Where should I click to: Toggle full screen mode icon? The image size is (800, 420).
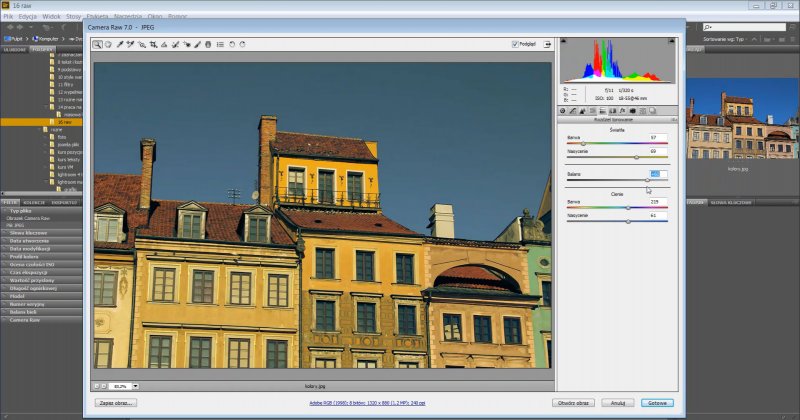[548, 44]
